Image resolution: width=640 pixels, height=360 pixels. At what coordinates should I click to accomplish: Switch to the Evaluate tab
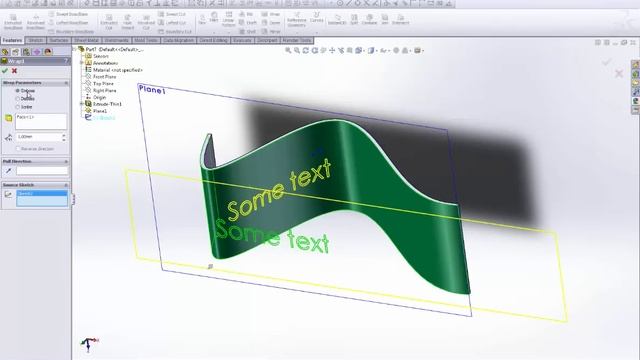click(x=242, y=40)
